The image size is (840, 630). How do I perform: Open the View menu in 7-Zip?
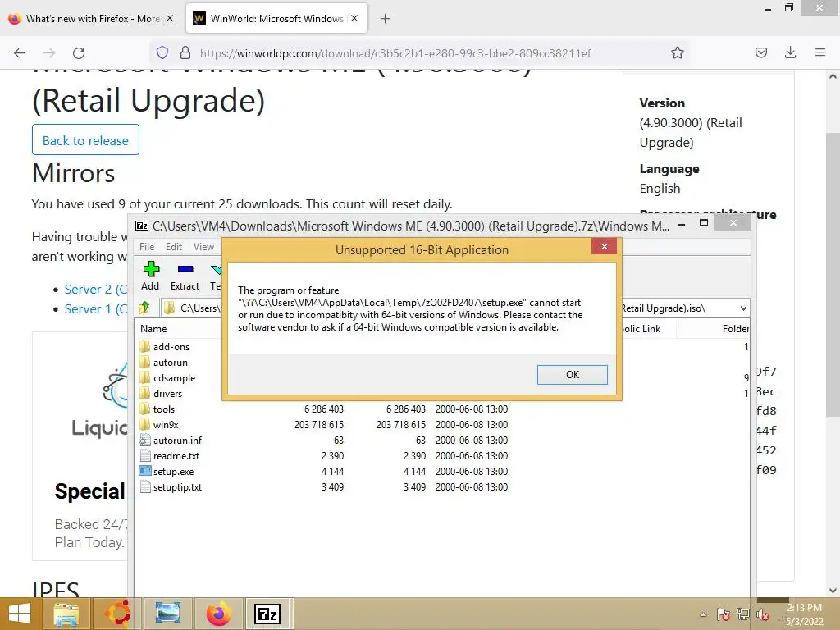[203, 246]
